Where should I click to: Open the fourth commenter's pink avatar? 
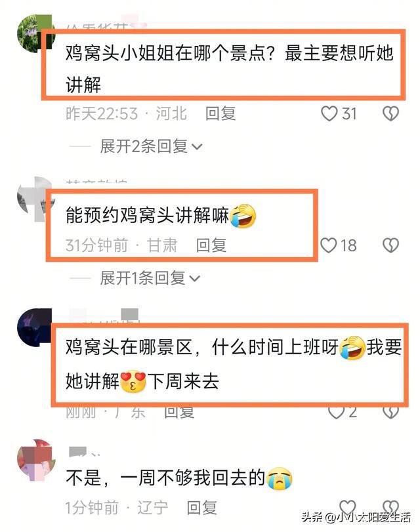(36, 459)
